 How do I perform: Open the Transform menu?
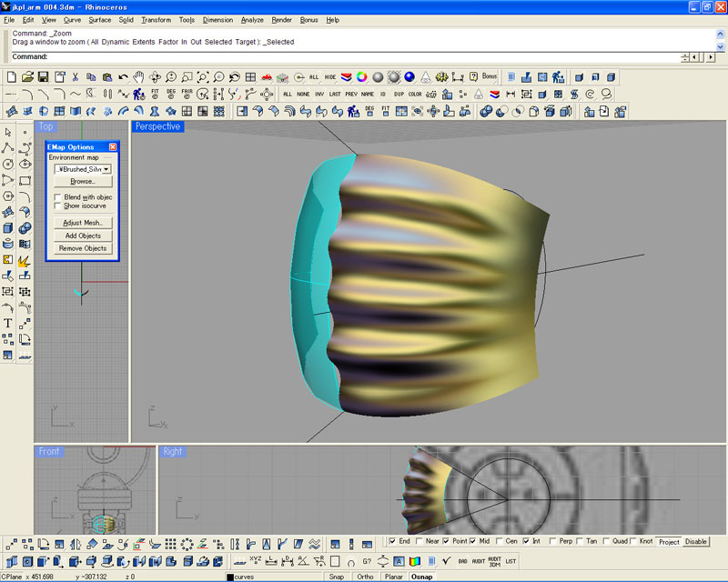(x=156, y=20)
